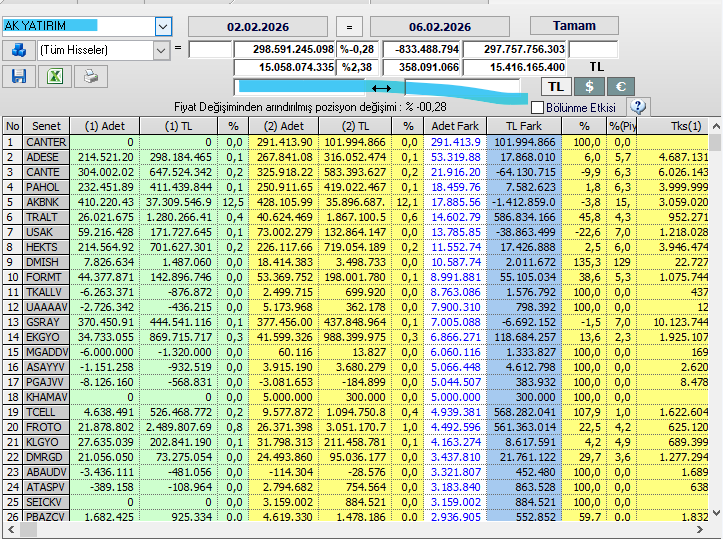Screen dimensions: 723x539
Task: Switch currency to US dollar
Action: pos(589,87)
